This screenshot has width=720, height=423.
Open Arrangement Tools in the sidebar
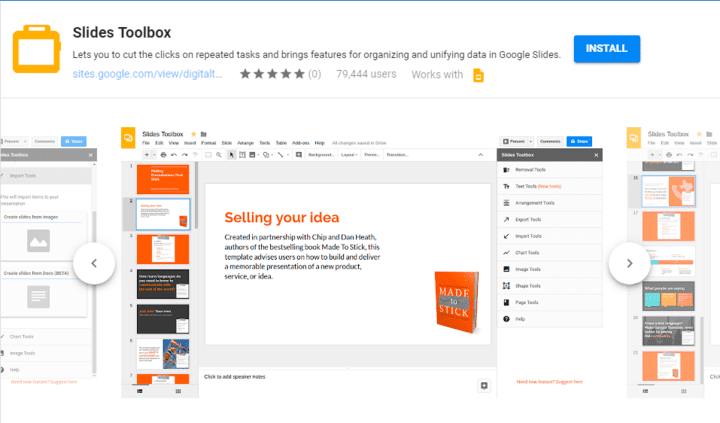[x=550, y=203]
